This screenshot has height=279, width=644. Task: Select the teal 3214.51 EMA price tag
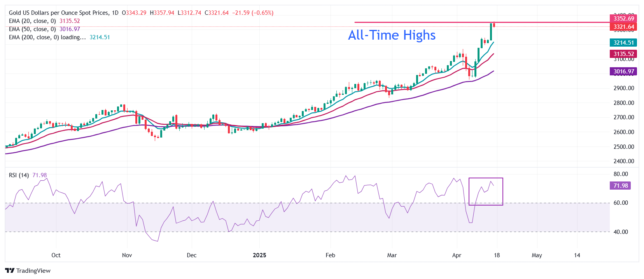pyautogui.click(x=623, y=43)
